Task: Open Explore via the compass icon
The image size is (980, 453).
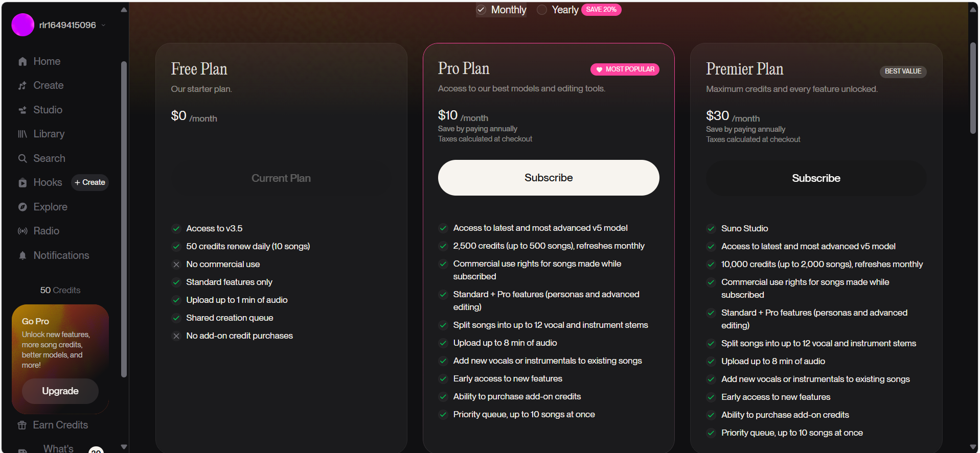Action: pos(22,207)
